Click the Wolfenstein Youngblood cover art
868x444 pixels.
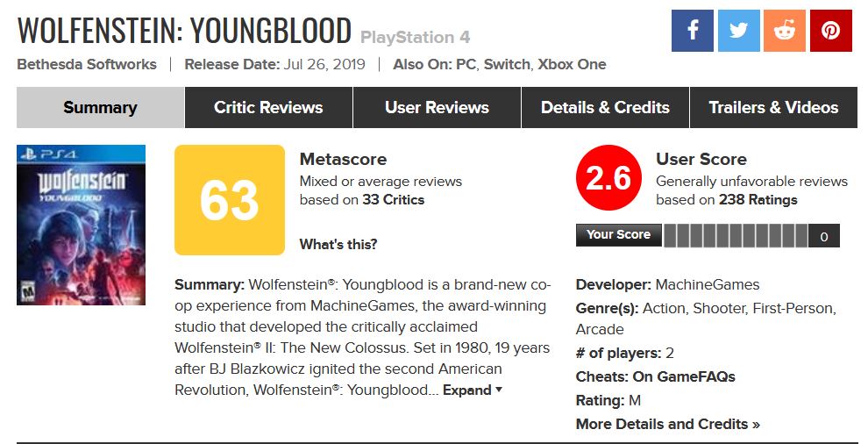coord(81,225)
